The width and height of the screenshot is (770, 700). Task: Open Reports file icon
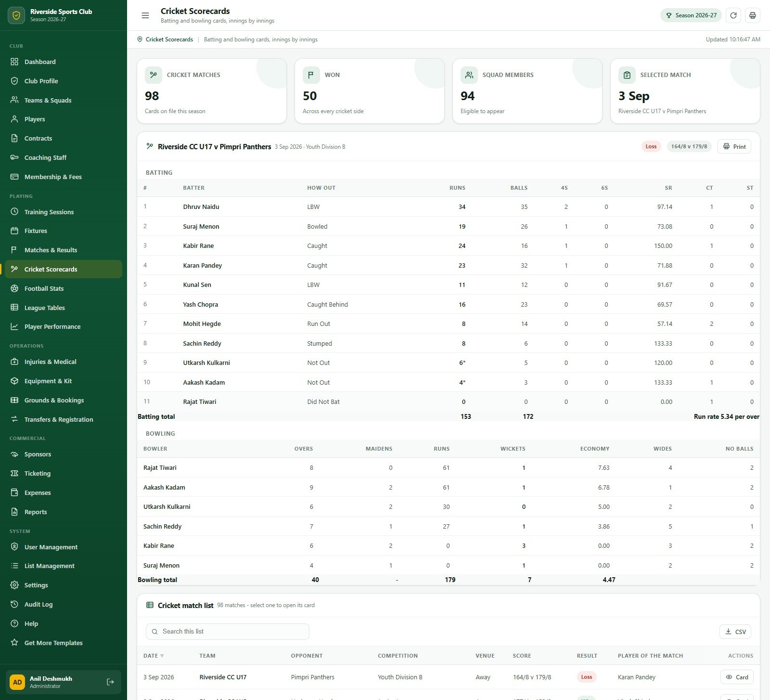tap(14, 512)
